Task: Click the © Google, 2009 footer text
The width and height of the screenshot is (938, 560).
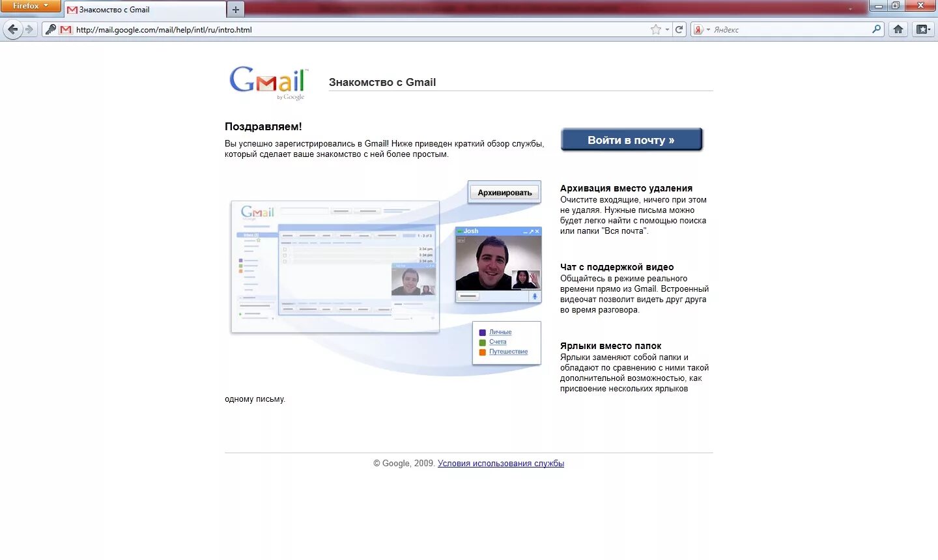Action: [x=404, y=464]
